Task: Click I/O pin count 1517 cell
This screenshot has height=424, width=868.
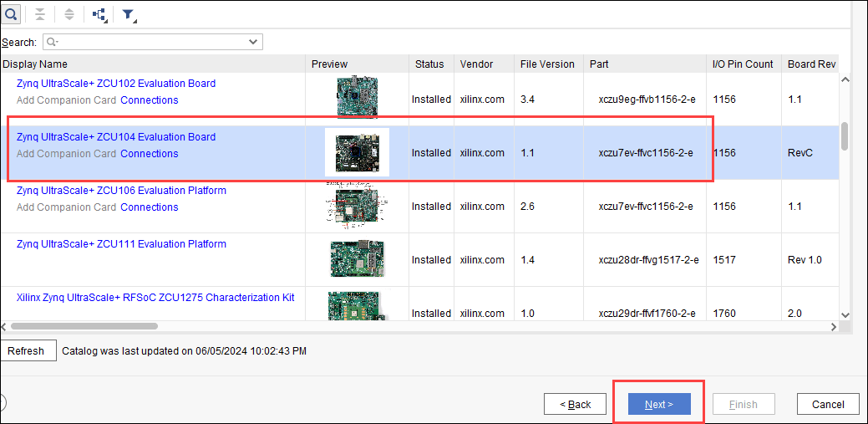Action: pos(724,260)
